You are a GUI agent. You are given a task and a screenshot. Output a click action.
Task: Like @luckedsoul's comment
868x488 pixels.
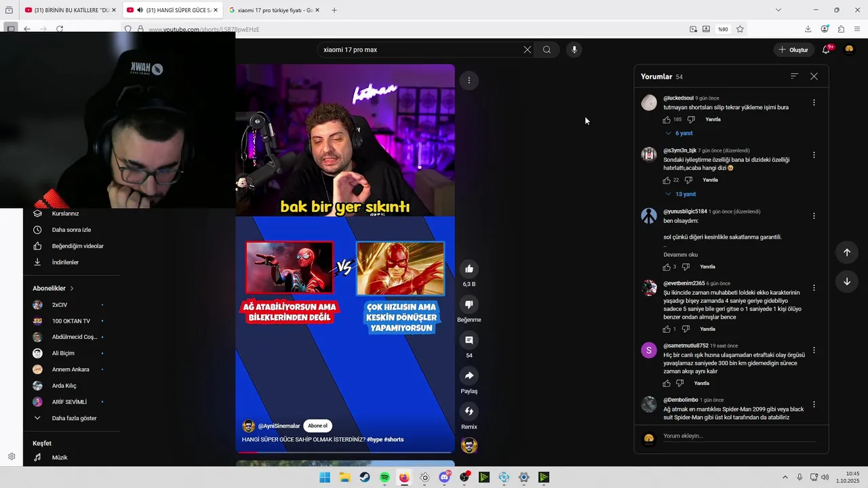[x=667, y=120]
